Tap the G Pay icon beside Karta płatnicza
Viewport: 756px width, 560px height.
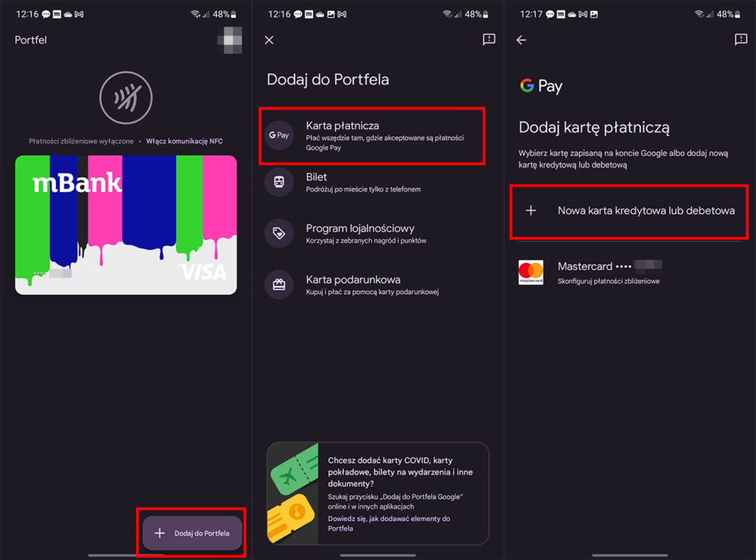click(x=279, y=135)
